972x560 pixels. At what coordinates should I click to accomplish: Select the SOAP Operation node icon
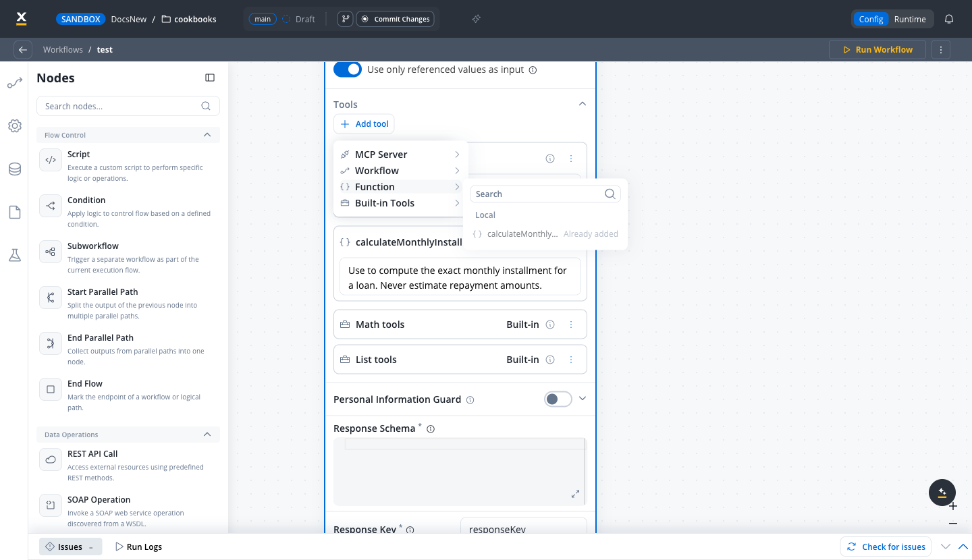click(x=51, y=505)
